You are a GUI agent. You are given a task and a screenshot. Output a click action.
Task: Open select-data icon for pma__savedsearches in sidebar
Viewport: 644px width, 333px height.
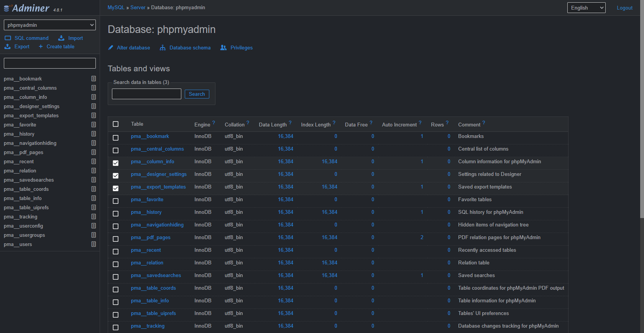pyautogui.click(x=94, y=180)
